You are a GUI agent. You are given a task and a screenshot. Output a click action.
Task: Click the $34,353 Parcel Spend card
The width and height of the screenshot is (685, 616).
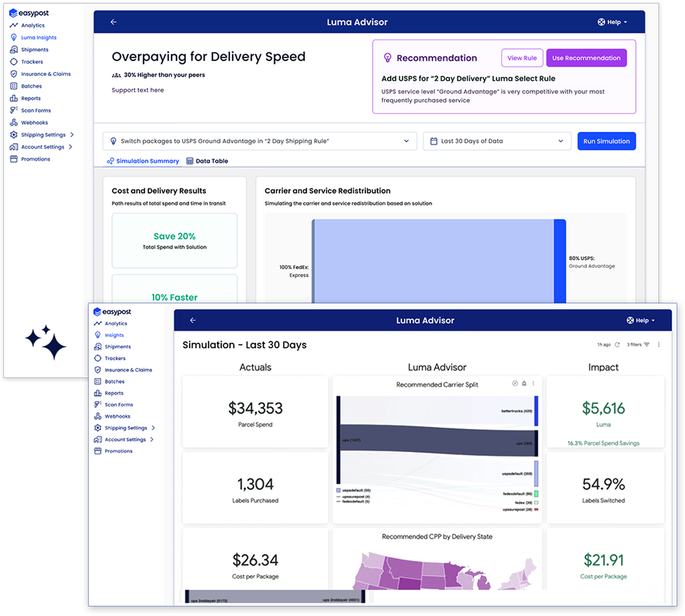tap(255, 412)
